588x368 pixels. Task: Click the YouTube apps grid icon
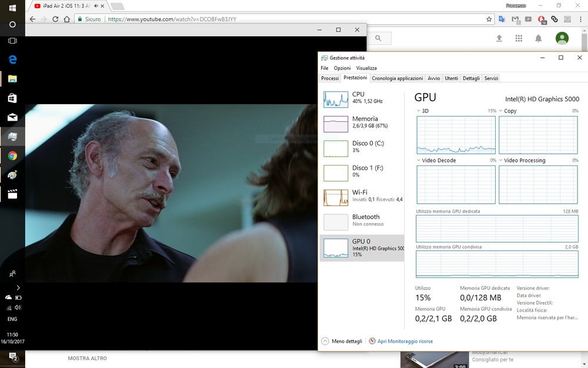tap(519, 38)
